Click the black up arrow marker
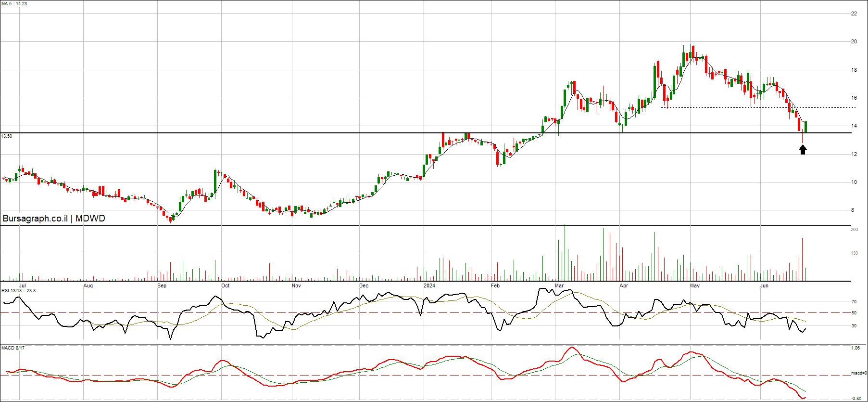Screen dimensions: 868x402 click(803, 150)
